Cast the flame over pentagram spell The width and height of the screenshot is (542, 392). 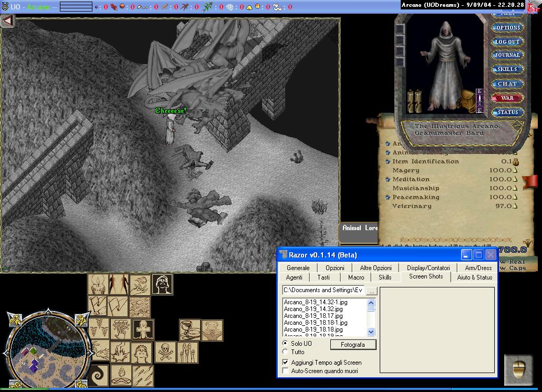pyautogui.click(x=121, y=375)
